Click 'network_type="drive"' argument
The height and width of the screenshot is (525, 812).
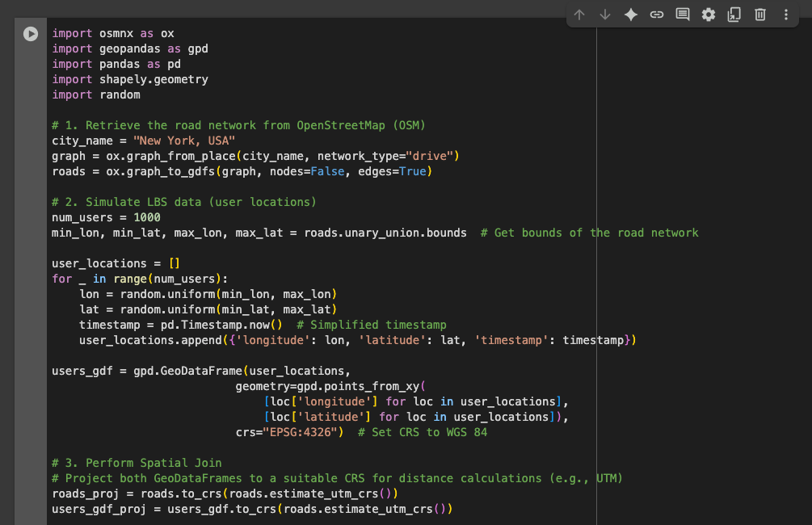point(385,156)
